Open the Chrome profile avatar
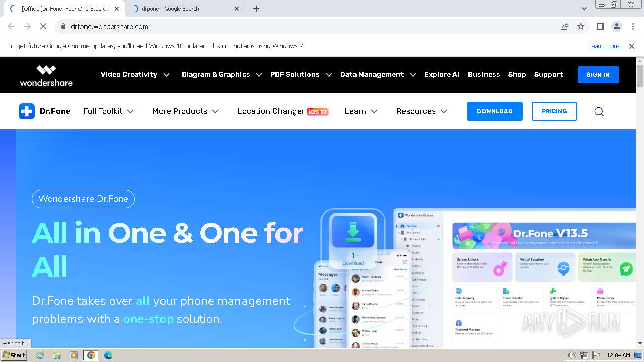The height and width of the screenshot is (362, 644). 617,27
